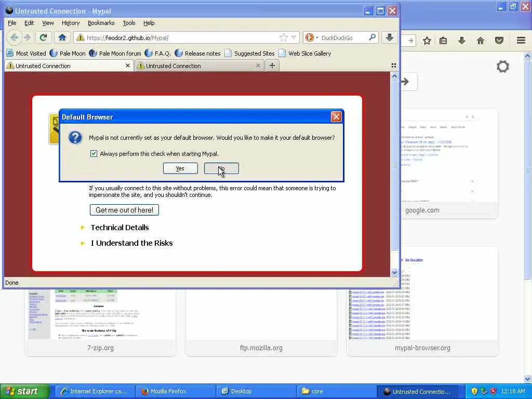Click the Firefox search box arrow button
Screen dimensions: 532x399
click(407, 82)
